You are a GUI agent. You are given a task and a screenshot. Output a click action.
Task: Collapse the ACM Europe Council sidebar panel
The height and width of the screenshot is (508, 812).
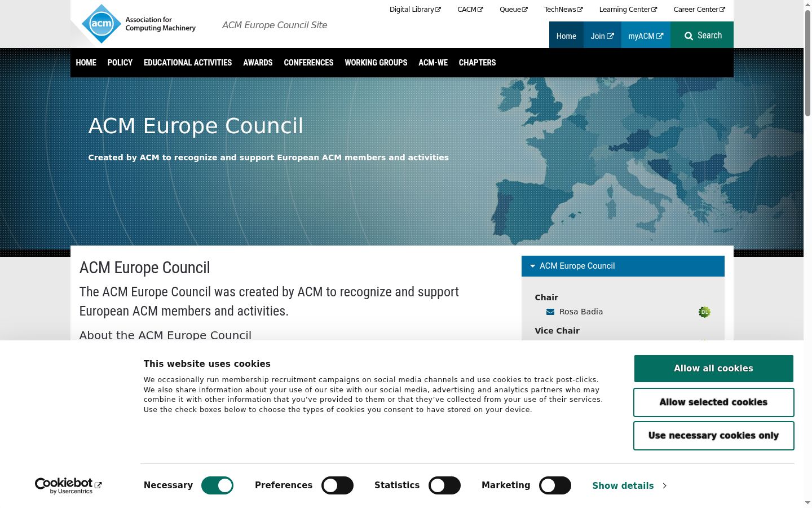[x=623, y=266]
